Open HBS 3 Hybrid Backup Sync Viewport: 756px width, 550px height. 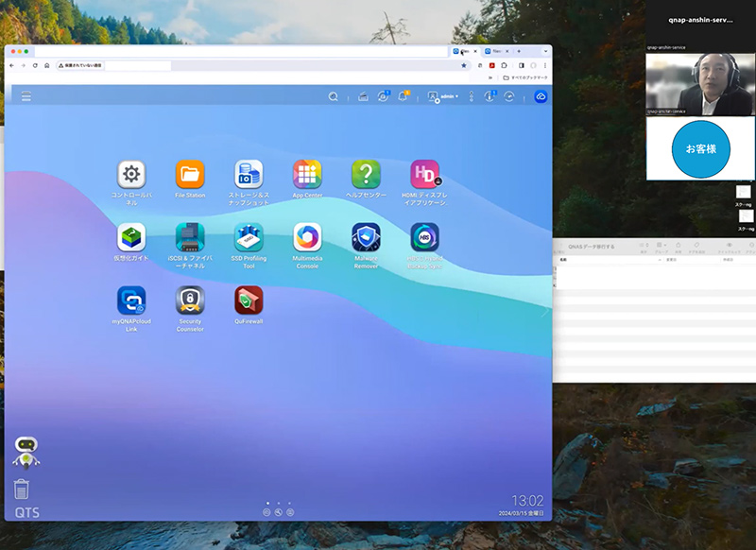tap(424, 237)
